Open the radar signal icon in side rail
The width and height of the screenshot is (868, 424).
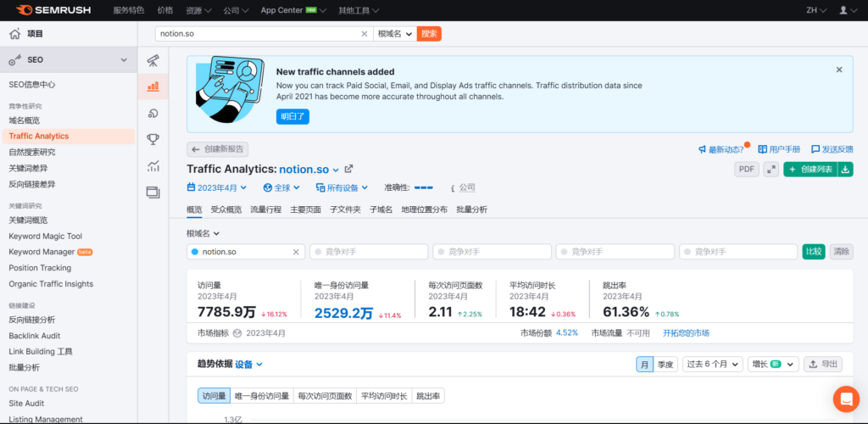tap(153, 114)
